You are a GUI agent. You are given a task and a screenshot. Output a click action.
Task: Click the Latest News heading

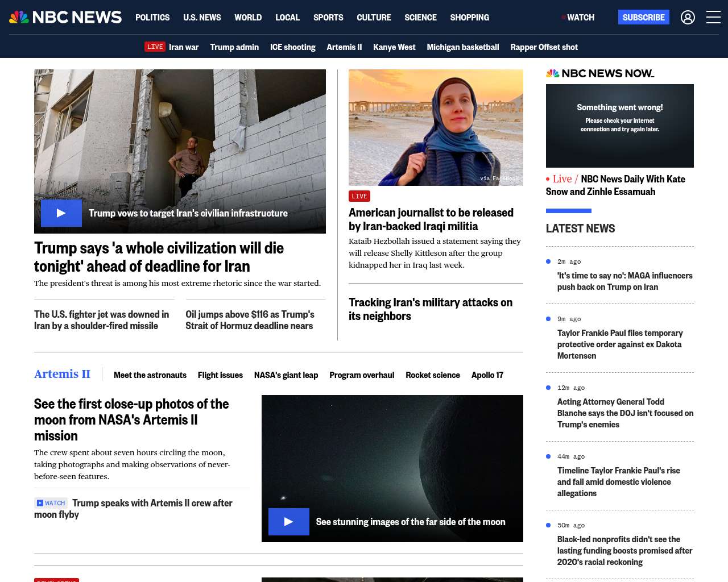coord(580,228)
